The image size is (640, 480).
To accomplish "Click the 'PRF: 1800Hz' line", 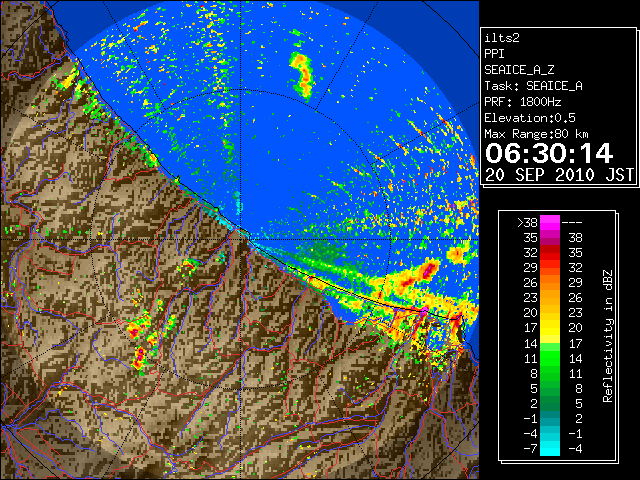I will click(x=523, y=102).
